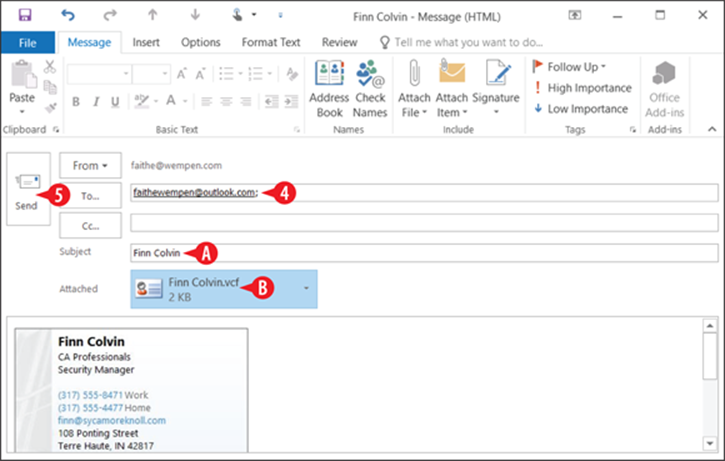Viewport: 725px width, 461px height.
Task: Go to next item arrow
Action: coord(195,15)
